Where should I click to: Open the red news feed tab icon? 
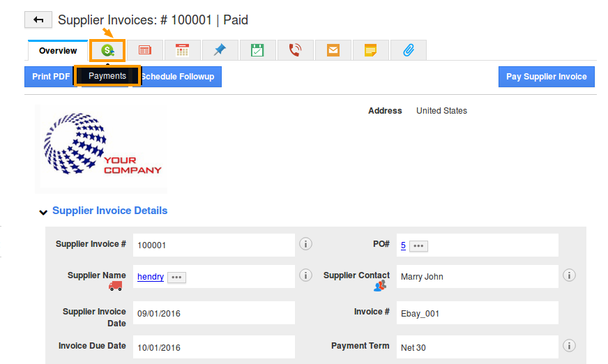pyautogui.click(x=144, y=50)
